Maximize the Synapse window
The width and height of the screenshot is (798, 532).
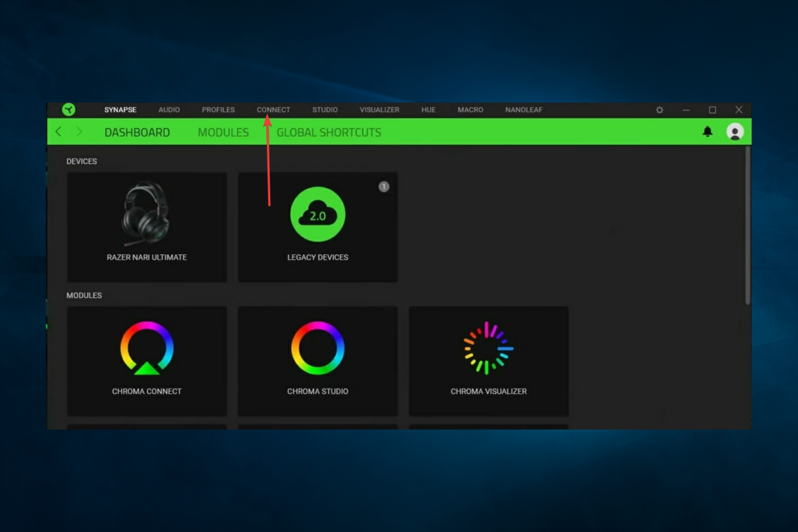point(712,110)
